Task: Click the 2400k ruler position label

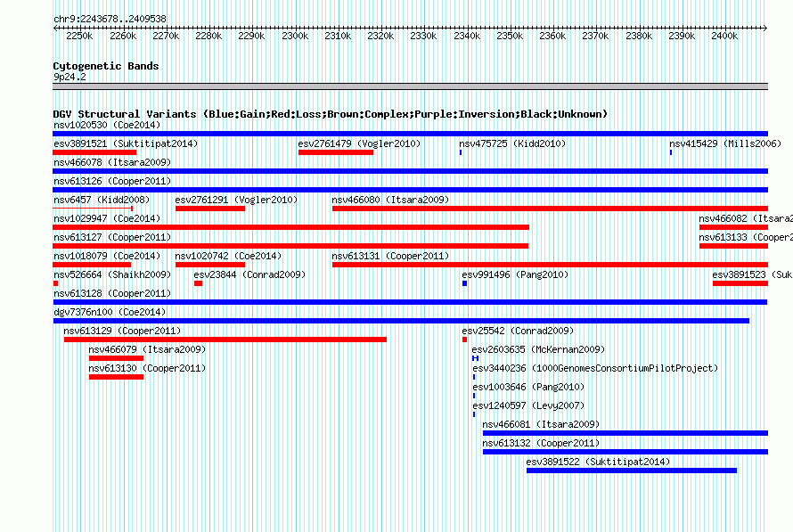Action: point(724,36)
